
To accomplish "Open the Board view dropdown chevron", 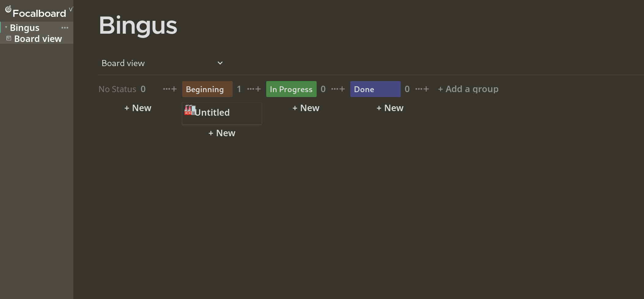I will click(x=220, y=63).
